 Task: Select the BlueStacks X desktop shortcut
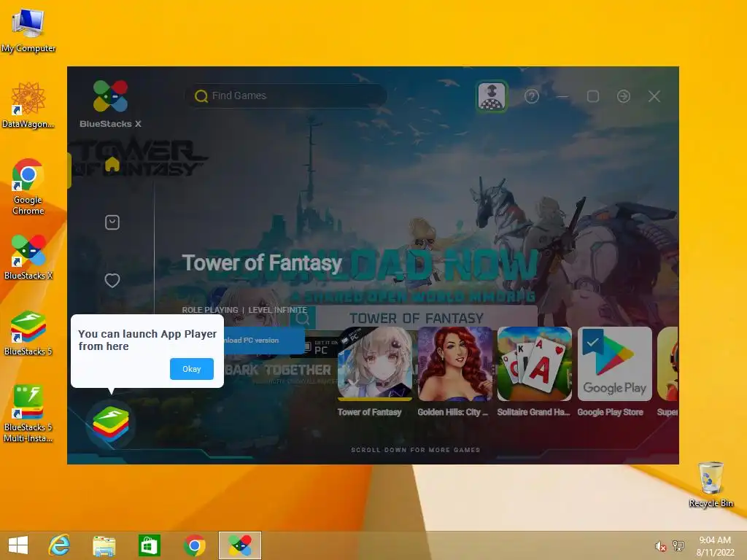pos(28,257)
